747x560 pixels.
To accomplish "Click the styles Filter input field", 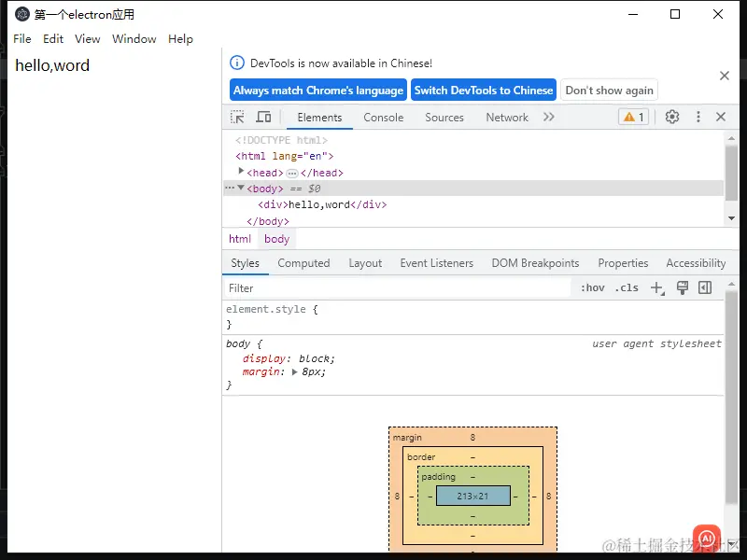I will pos(398,288).
